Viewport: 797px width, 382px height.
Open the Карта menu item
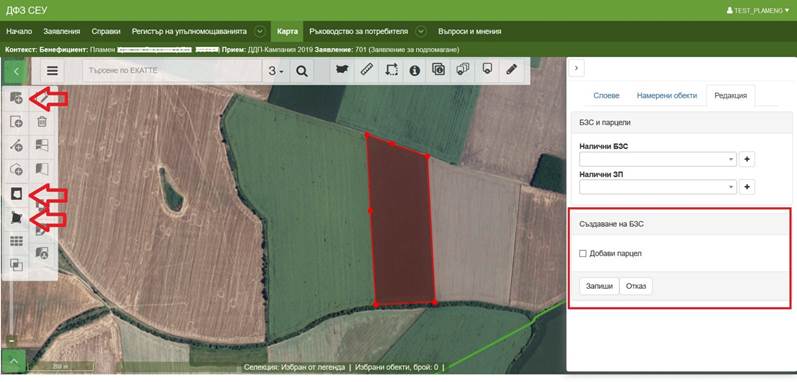click(287, 31)
